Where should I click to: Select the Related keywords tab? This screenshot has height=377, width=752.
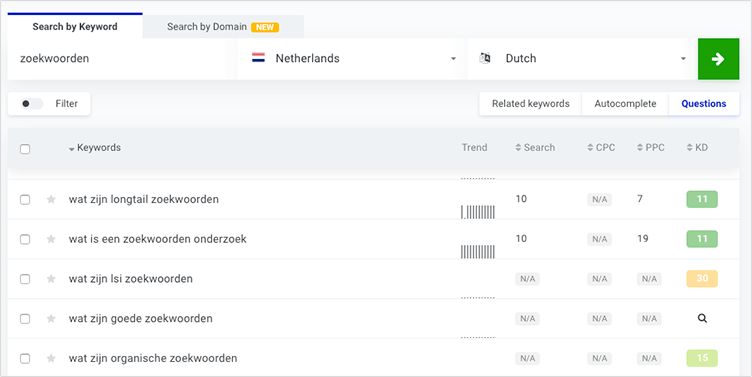[530, 104]
